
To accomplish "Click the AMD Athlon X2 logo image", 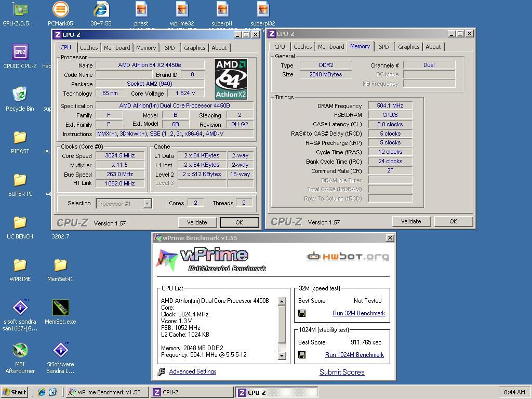I will [x=231, y=79].
